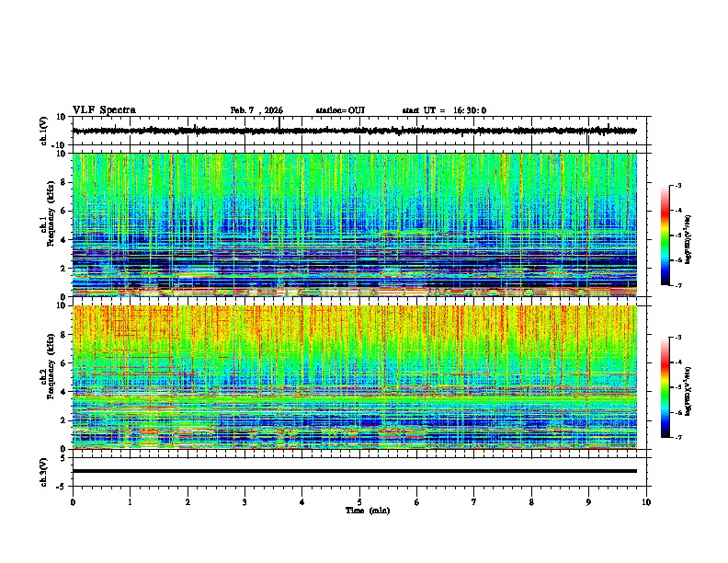Click the "8" kHz tick on ch.1 spectrogram
This screenshot has height=563, width=728.
[x=63, y=182]
